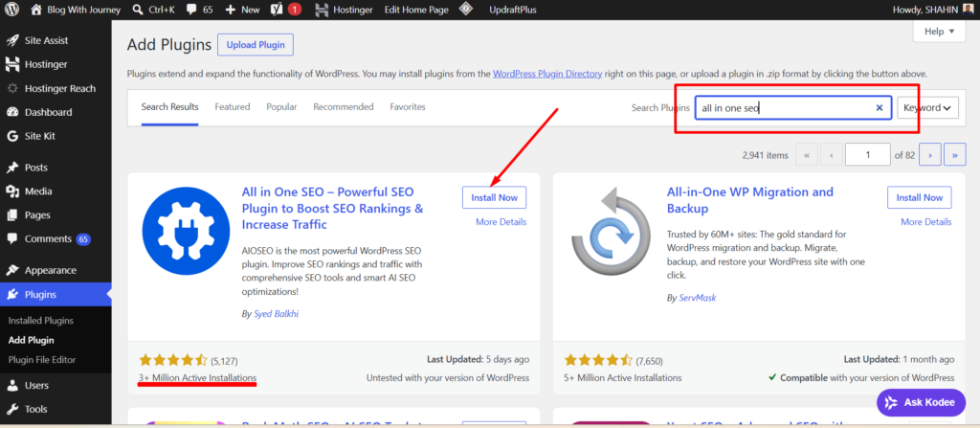Click All-in-One WP Migration plugin logo
Viewport: 980px width, 428px height.
pos(610,234)
